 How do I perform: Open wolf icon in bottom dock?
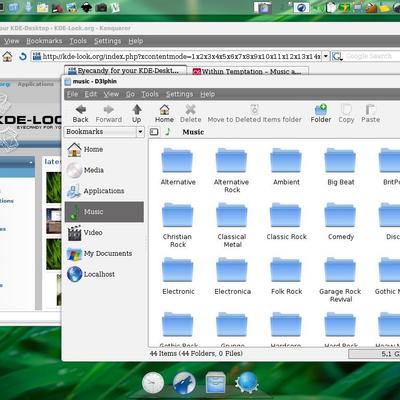tap(184, 382)
